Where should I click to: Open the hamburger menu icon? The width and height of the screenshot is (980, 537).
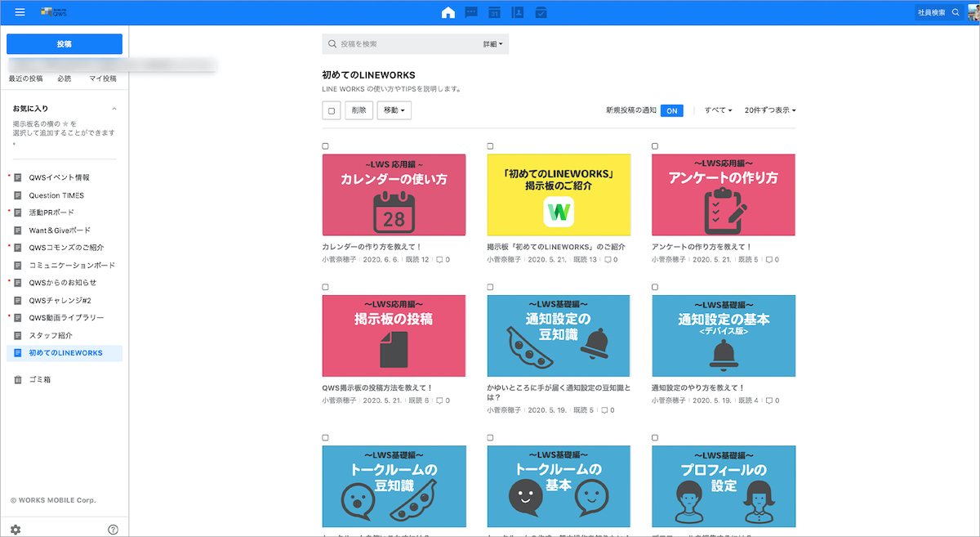pyautogui.click(x=20, y=12)
